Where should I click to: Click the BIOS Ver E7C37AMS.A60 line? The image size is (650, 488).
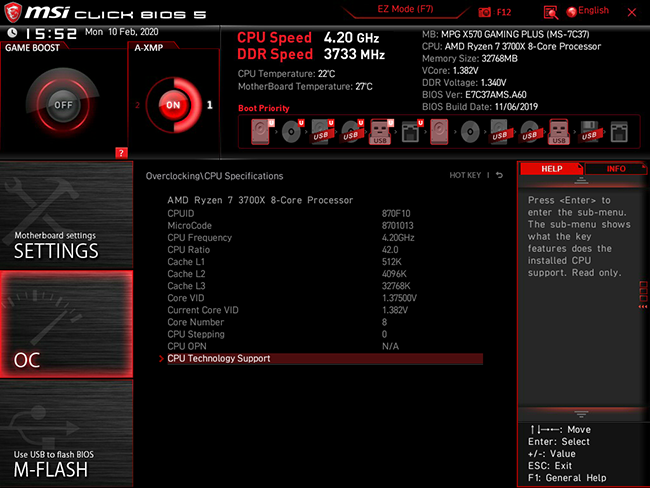(474, 95)
